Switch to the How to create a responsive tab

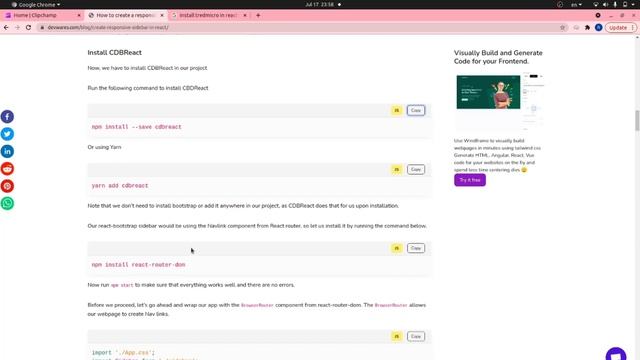pyautogui.click(x=125, y=15)
